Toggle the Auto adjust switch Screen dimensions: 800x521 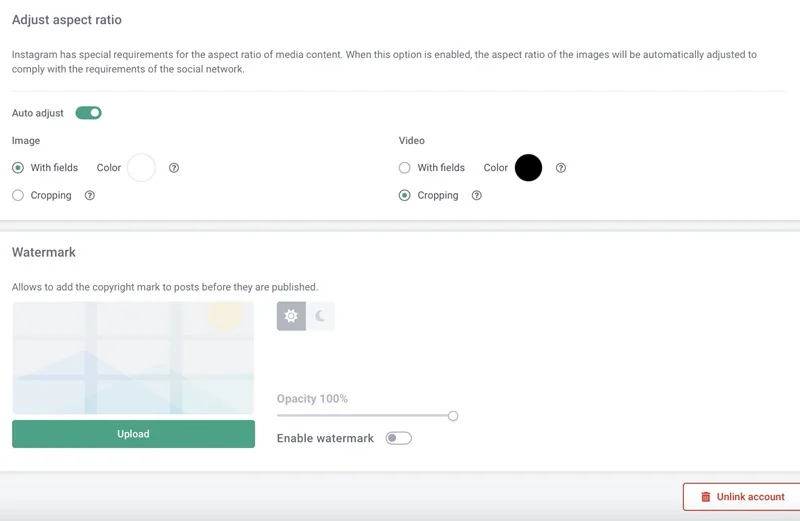[89, 113]
